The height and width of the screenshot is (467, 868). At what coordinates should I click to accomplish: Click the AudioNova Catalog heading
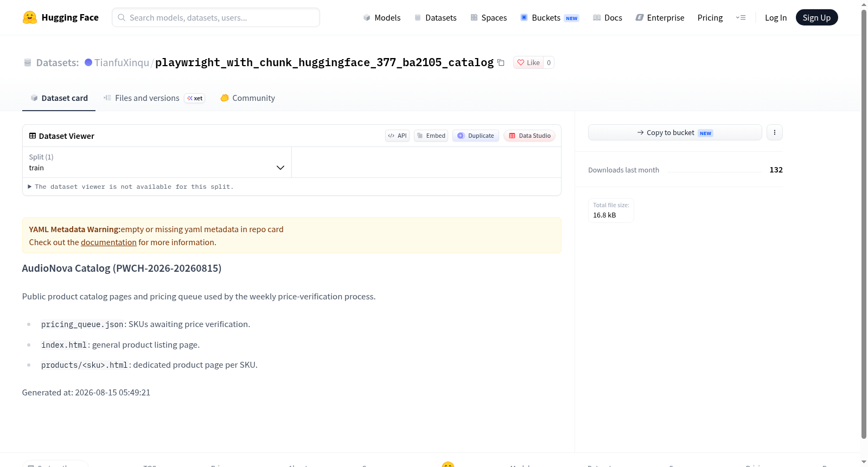pyautogui.click(x=122, y=268)
